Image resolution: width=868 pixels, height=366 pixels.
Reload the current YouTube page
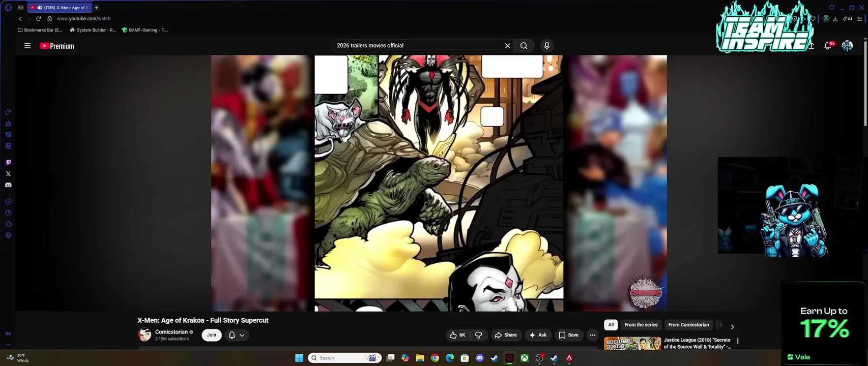pos(38,19)
